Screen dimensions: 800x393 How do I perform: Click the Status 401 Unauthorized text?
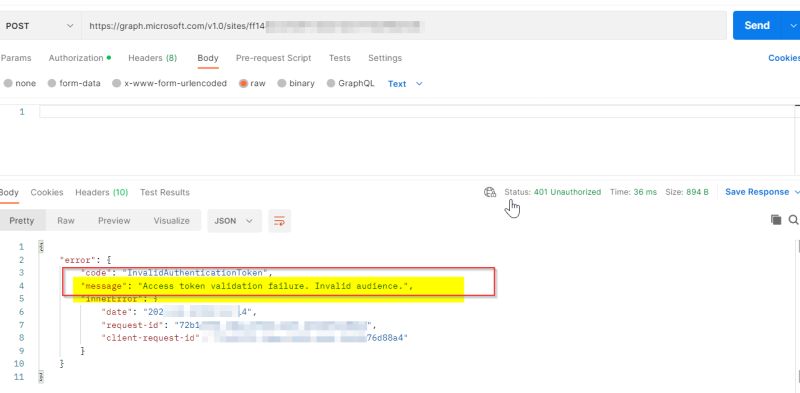(553, 192)
